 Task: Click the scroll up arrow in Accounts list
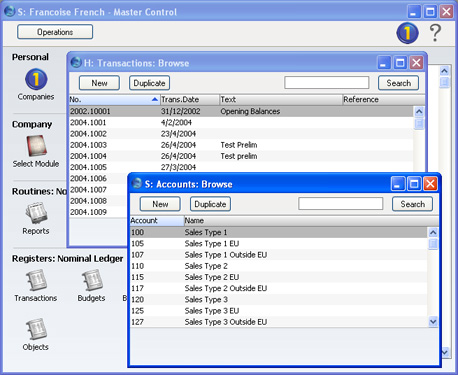click(433, 232)
